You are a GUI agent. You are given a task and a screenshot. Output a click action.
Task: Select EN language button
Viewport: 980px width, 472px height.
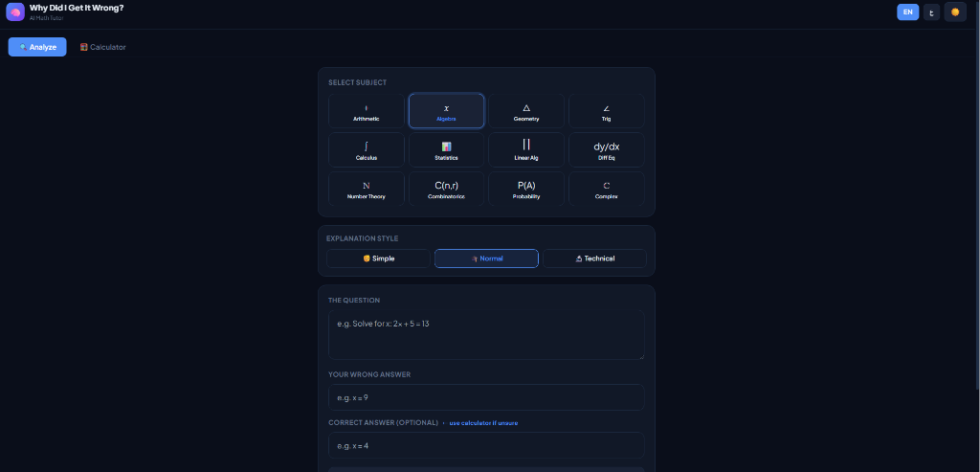[x=907, y=11]
